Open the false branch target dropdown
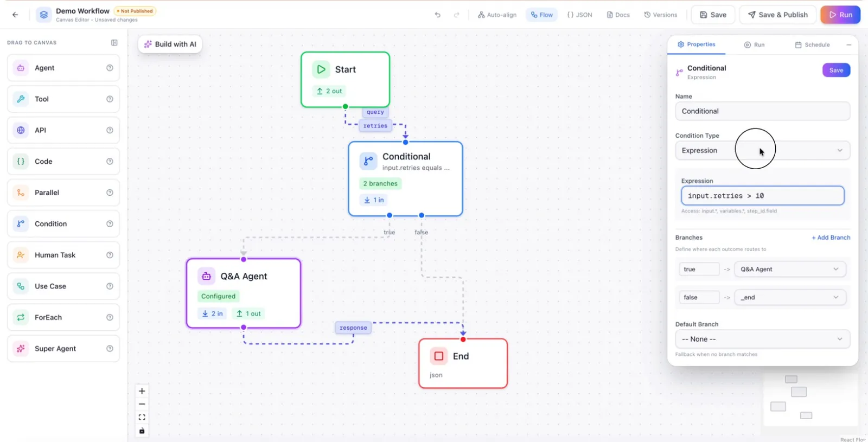The image size is (868, 442). 790,298
